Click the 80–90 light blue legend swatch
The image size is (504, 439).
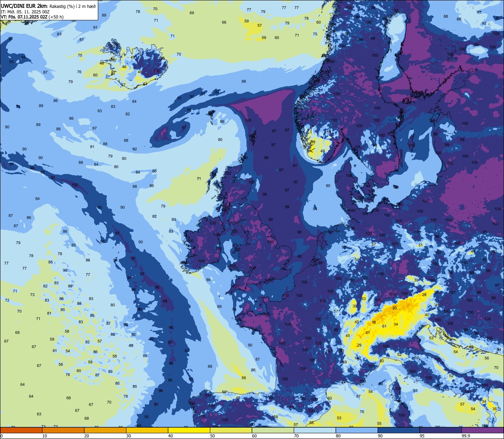click(x=357, y=430)
